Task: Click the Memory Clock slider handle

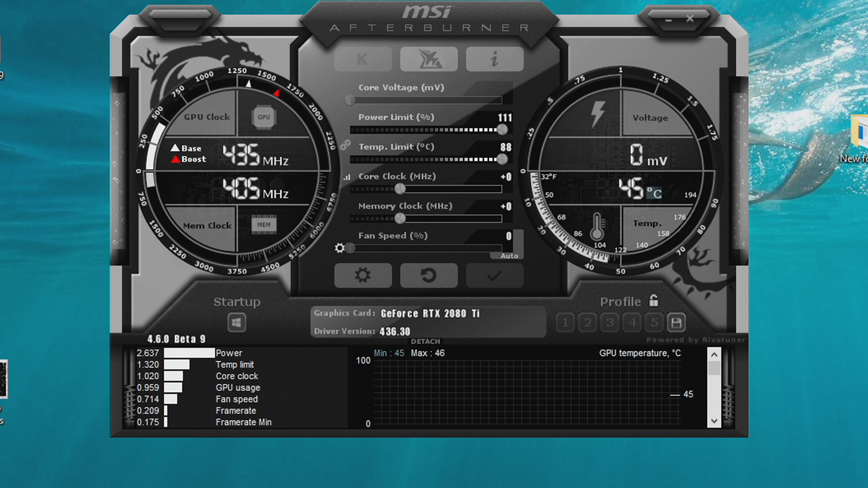Action: pos(400,219)
